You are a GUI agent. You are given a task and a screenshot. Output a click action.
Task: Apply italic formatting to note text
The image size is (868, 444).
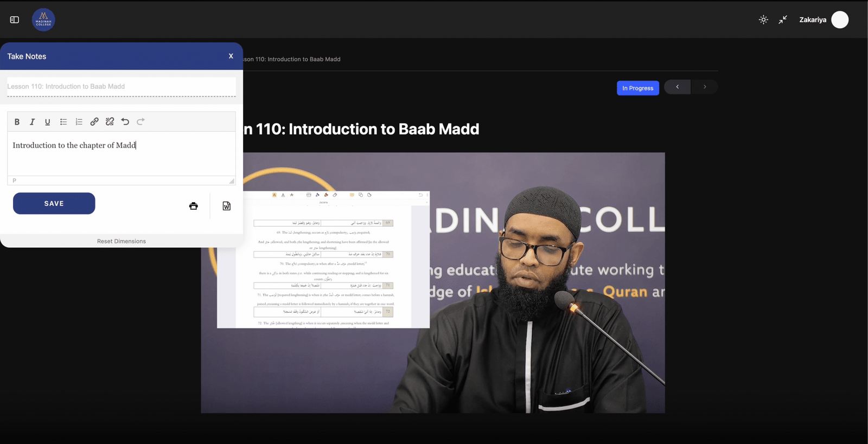pyautogui.click(x=32, y=122)
